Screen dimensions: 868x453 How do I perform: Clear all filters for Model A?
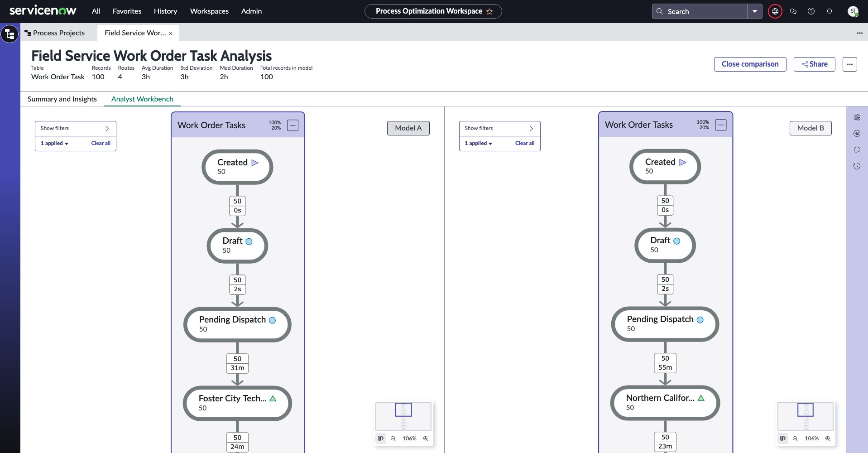tap(101, 143)
